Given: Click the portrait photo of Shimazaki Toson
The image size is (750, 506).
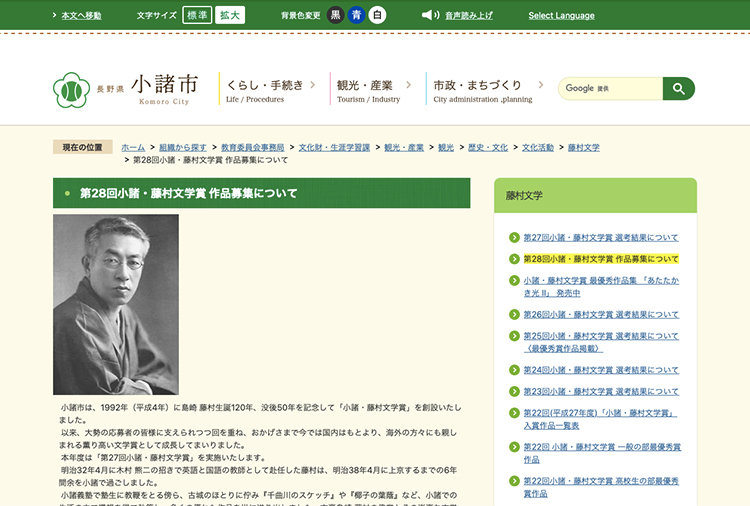Looking at the screenshot, I should [116, 304].
